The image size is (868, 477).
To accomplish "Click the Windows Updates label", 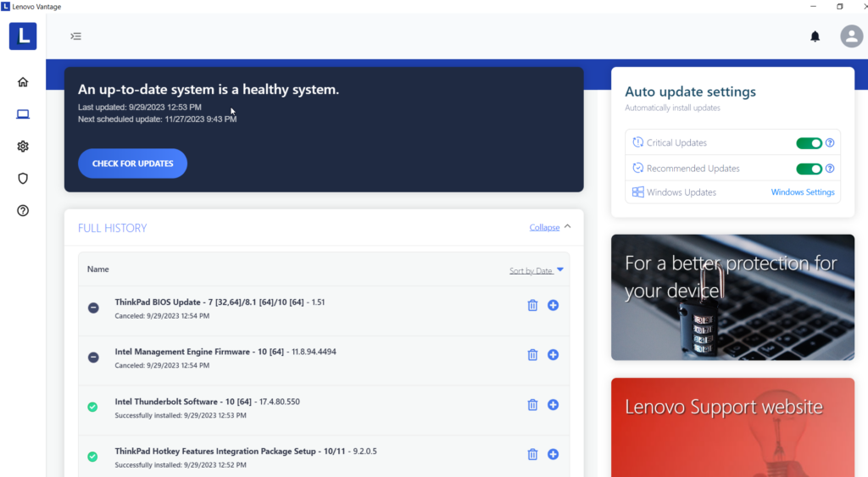I will click(682, 192).
